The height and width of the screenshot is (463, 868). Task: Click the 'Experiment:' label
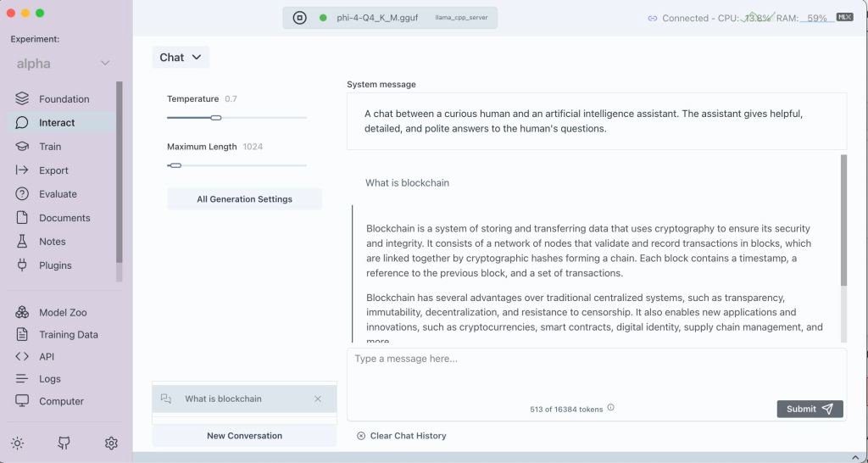click(x=35, y=39)
